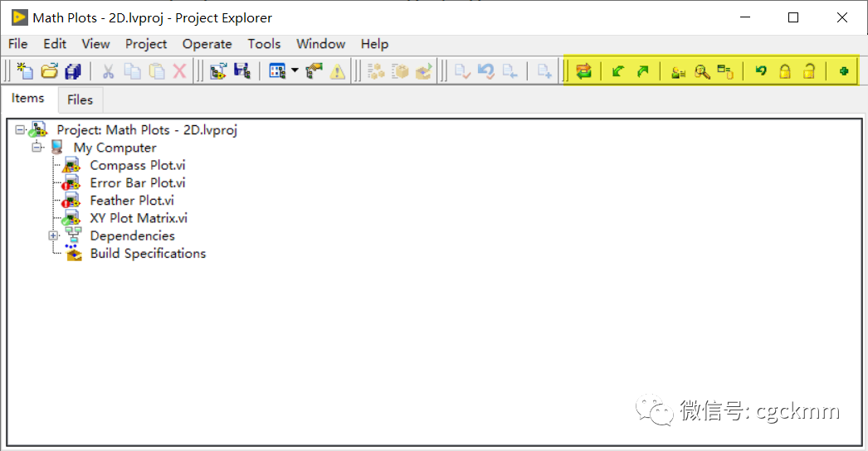The height and width of the screenshot is (451, 868).
Task: Click the closed padlock lock icon
Action: tap(785, 70)
